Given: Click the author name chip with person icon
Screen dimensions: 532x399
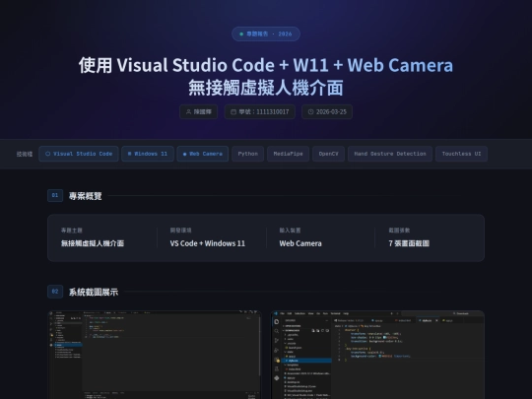Looking at the screenshot, I should coord(198,112).
